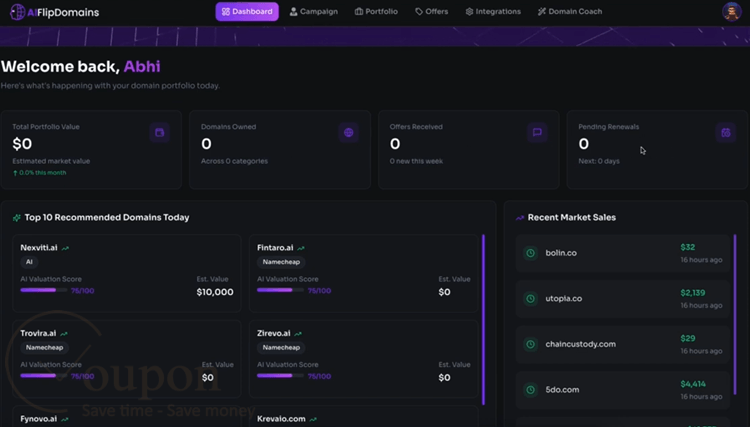Click the recommended domains list scrollbar
The image size is (750, 427).
(484, 319)
